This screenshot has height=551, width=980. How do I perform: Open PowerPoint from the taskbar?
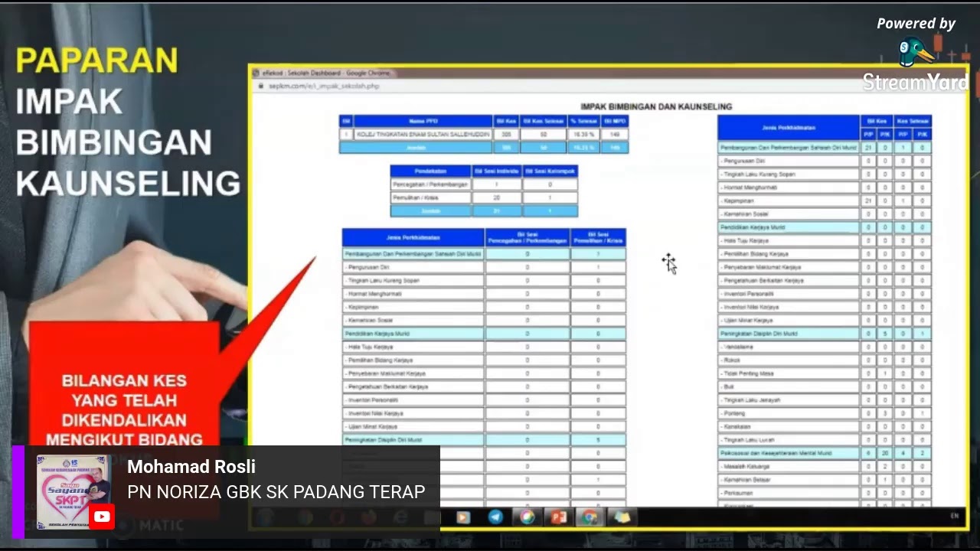(x=559, y=517)
